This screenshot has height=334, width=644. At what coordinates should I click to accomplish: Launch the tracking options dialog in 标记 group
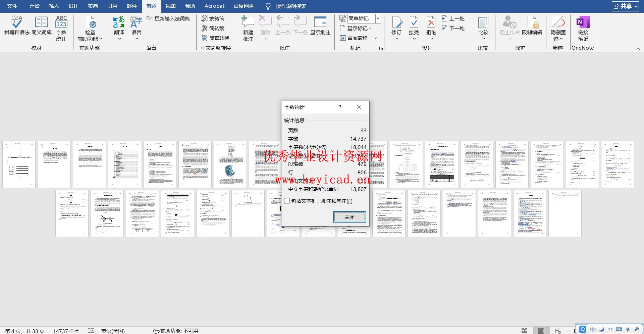coord(381,48)
